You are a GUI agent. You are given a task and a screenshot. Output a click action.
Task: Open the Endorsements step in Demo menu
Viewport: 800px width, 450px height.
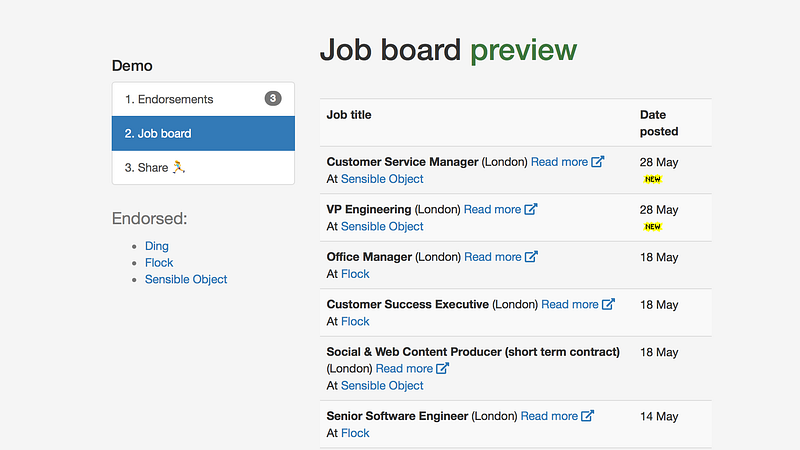(x=203, y=99)
